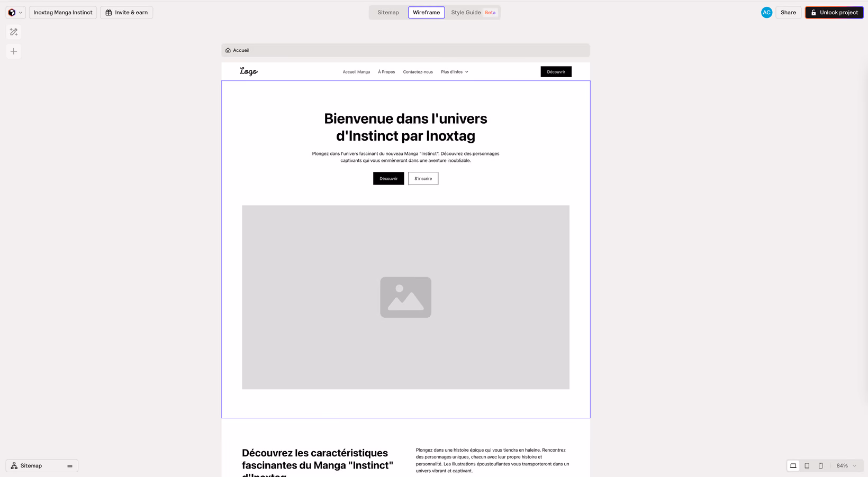The image size is (868, 477).
Task: Click the Logo in the wireframe navbar
Action: (x=249, y=71)
